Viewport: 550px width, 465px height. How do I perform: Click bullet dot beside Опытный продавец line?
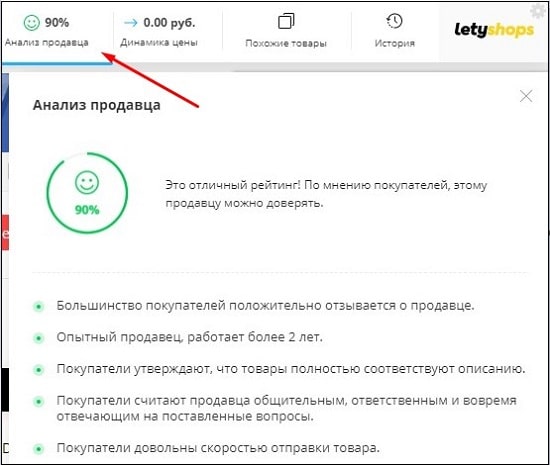coord(39,338)
